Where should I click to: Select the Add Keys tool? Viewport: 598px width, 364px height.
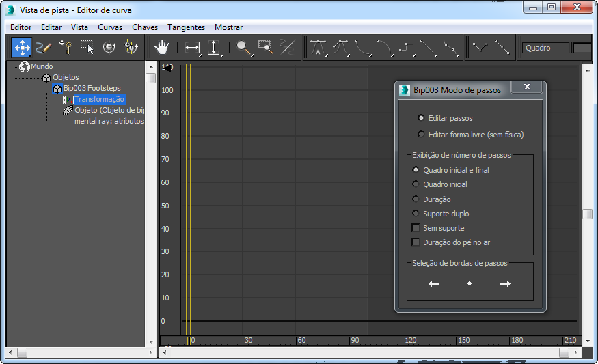click(66, 48)
